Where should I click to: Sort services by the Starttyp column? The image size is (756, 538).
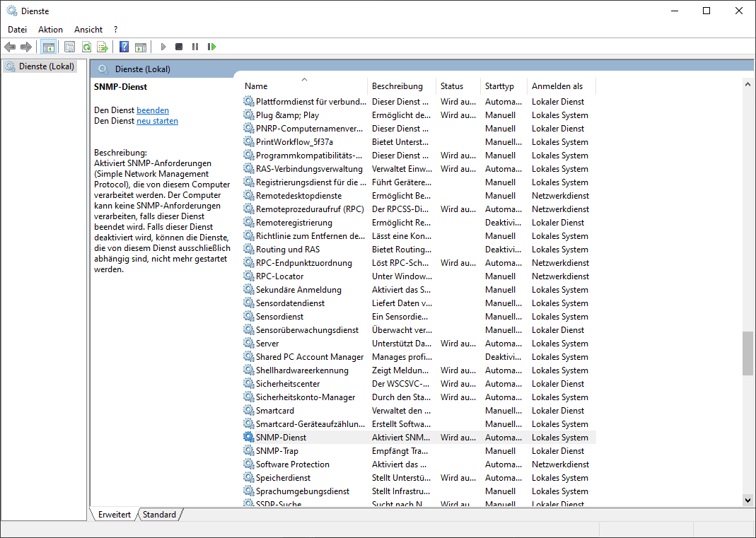point(499,86)
